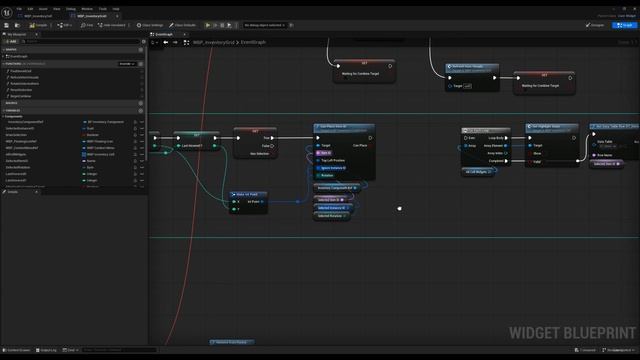
Task: Click the WBP_InventoryGrid breadcrumb link
Action: (213, 42)
